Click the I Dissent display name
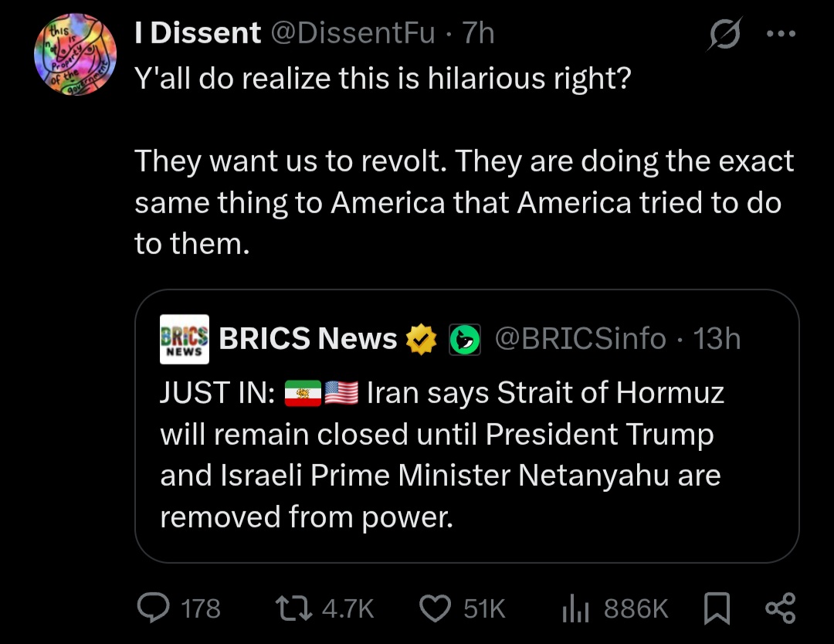This screenshot has height=644, width=834. (198, 33)
